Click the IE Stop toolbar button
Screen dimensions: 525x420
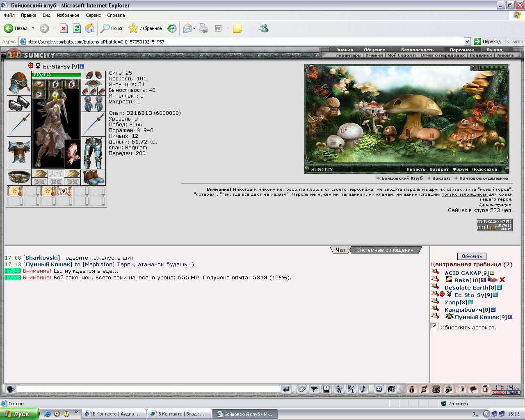[64, 28]
